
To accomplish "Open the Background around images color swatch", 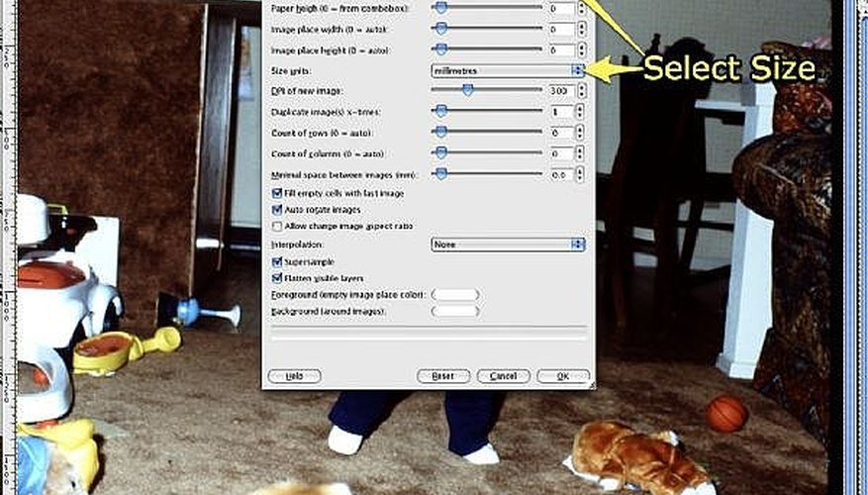I will tap(455, 311).
